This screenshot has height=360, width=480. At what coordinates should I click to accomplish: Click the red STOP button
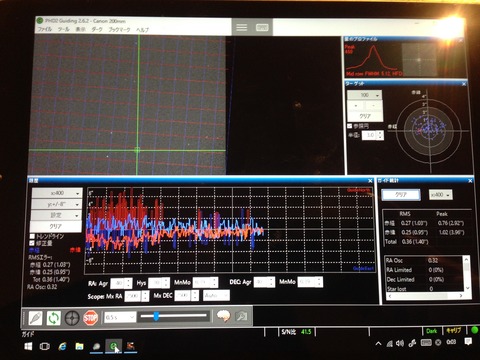pos(90,318)
